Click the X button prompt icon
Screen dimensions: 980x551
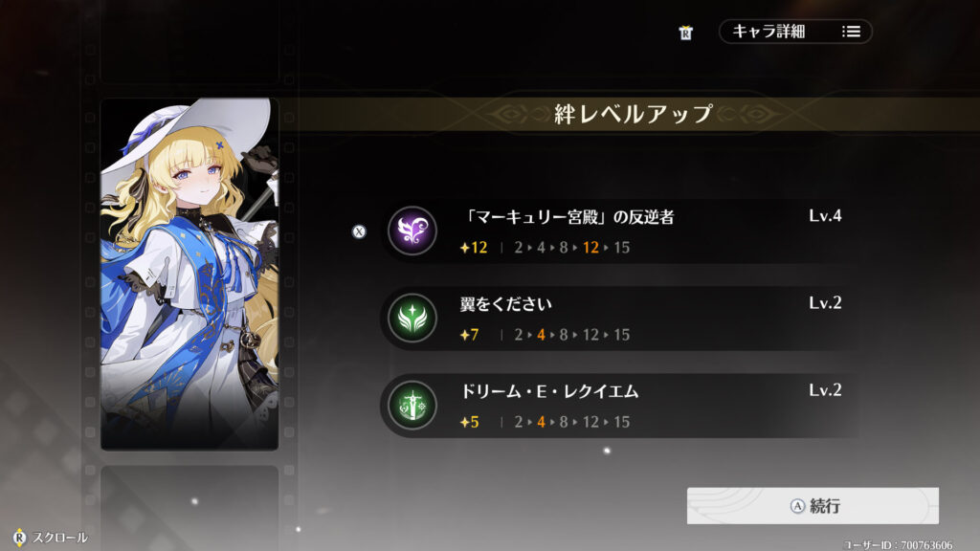[359, 231]
